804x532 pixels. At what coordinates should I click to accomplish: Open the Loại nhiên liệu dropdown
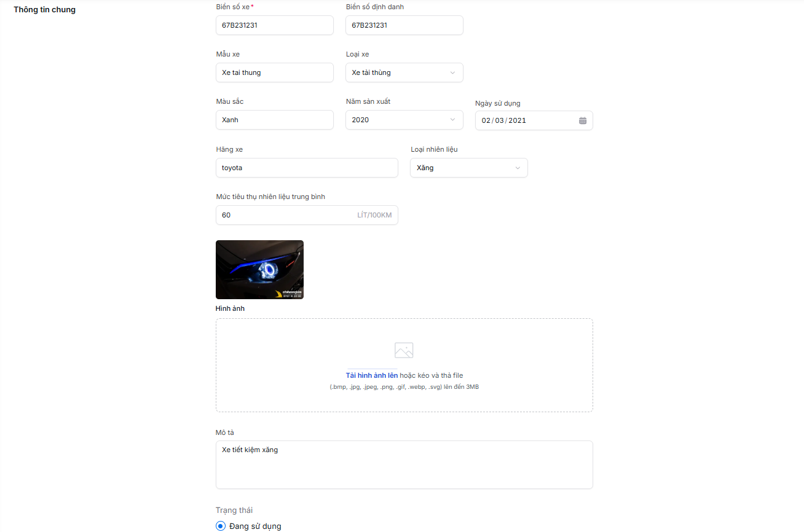pyautogui.click(x=468, y=168)
